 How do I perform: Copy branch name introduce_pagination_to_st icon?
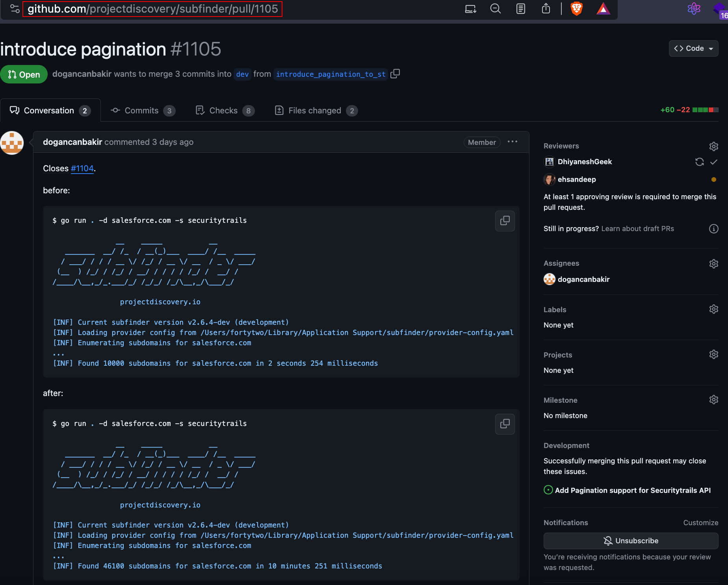pos(395,74)
